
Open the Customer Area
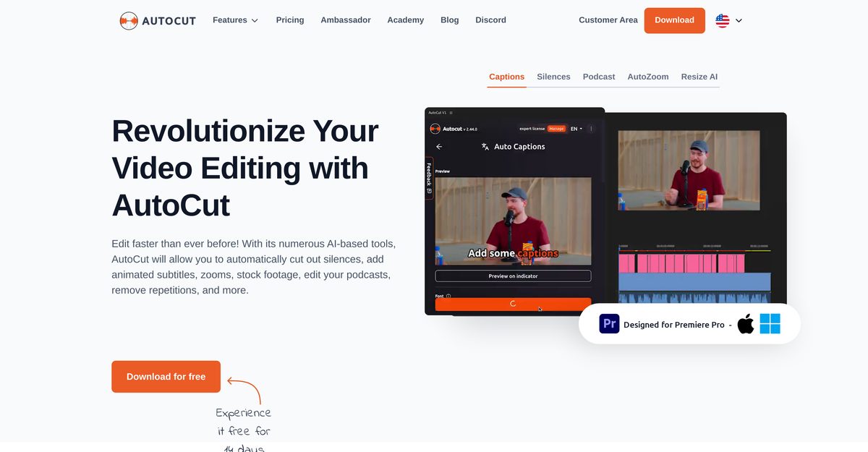coord(608,20)
